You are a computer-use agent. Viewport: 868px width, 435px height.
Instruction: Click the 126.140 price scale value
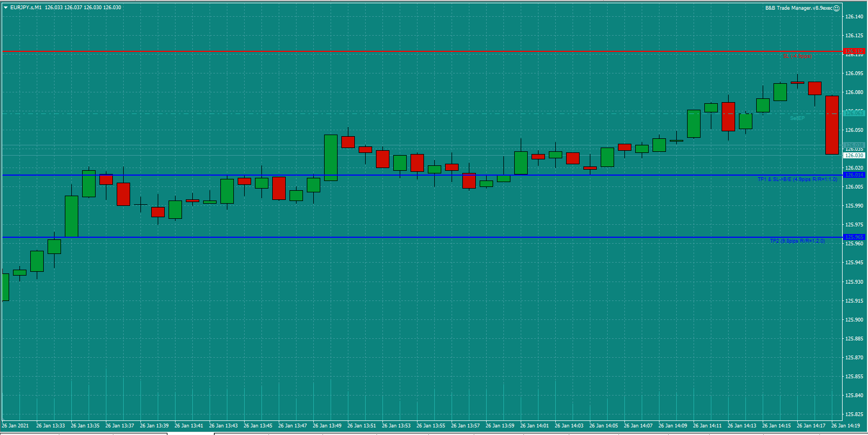(x=854, y=17)
